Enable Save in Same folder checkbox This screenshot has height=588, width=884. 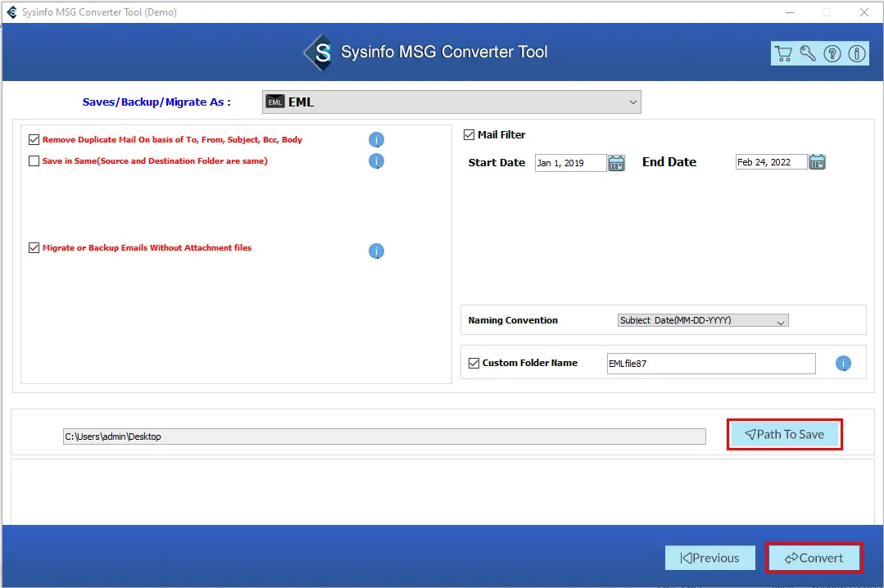pyautogui.click(x=34, y=161)
